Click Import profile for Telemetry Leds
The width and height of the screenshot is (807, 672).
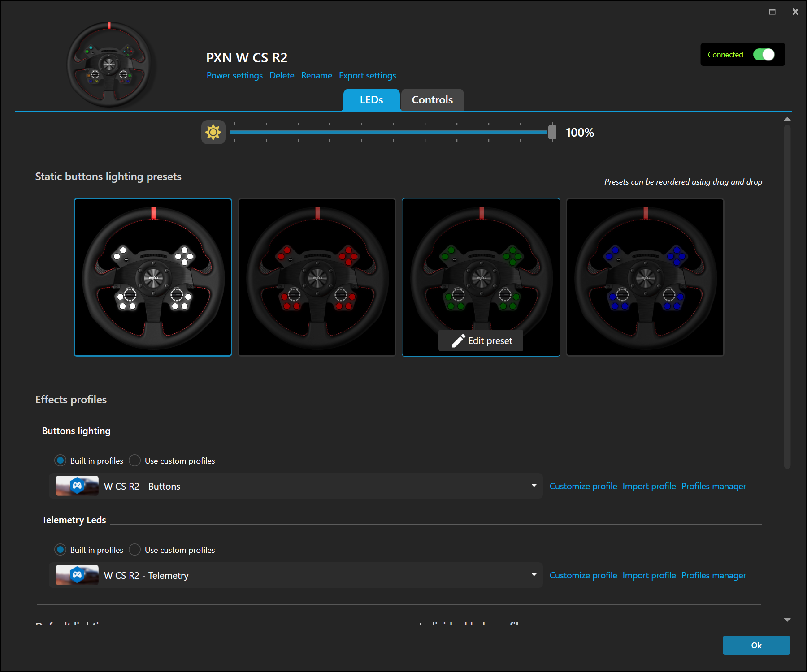(x=649, y=575)
